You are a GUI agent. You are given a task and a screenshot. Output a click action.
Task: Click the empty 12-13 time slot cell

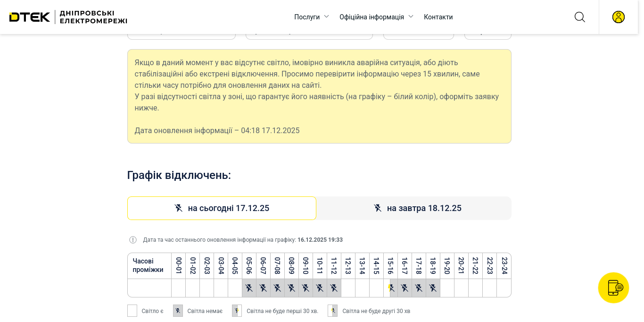pyautogui.click(x=348, y=288)
